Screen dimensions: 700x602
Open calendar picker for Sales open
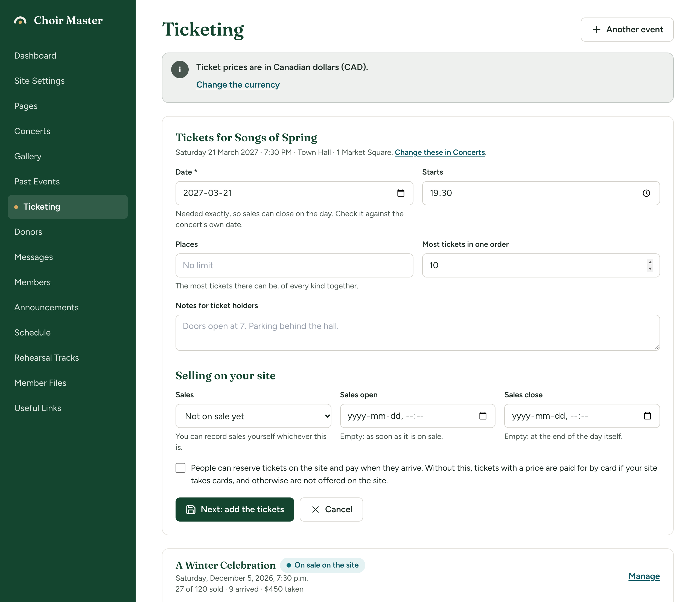coord(483,416)
